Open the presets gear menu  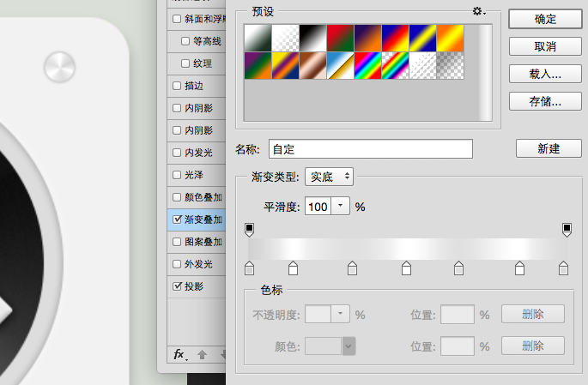(x=479, y=11)
